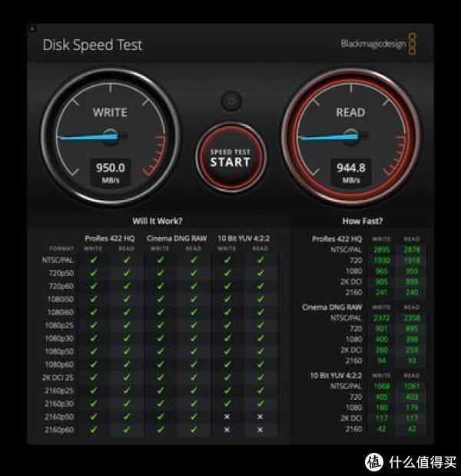The width and height of the screenshot is (461, 476).
Task: Click the Cinema DNG RAW column header
Action: [177, 238]
